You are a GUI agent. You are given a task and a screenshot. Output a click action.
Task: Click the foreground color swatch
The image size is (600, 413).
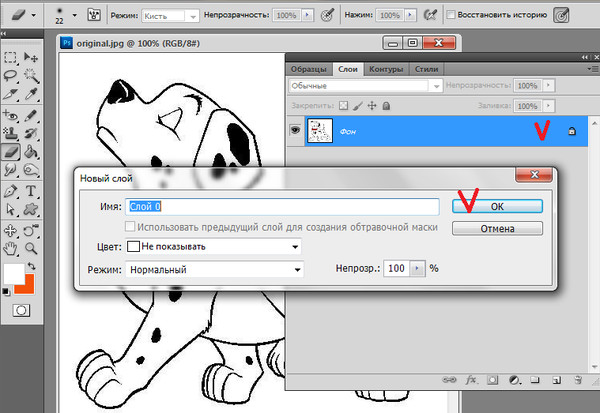click(14, 274)
